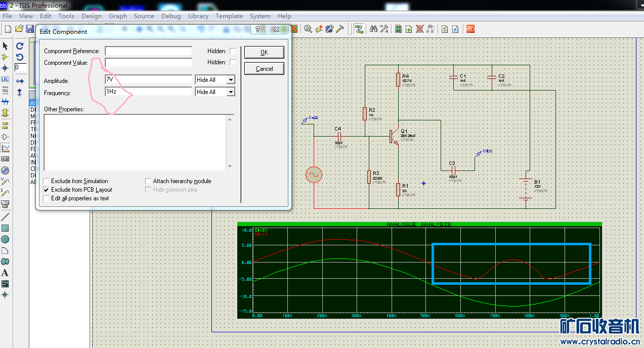Open the Graph menu
Viewport: 644px width, 348px height.
(x=118, y=16)
